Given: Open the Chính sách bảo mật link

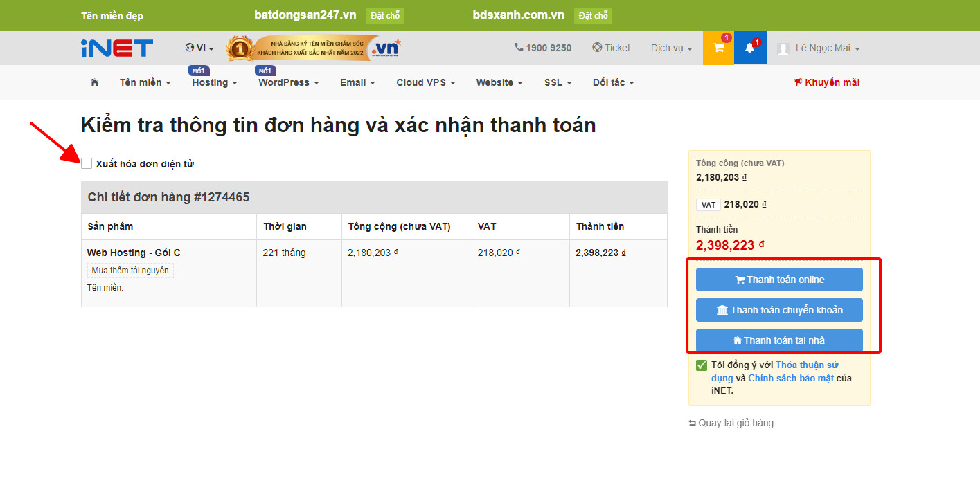Looking at the screenshot, I should coord(791,379).
